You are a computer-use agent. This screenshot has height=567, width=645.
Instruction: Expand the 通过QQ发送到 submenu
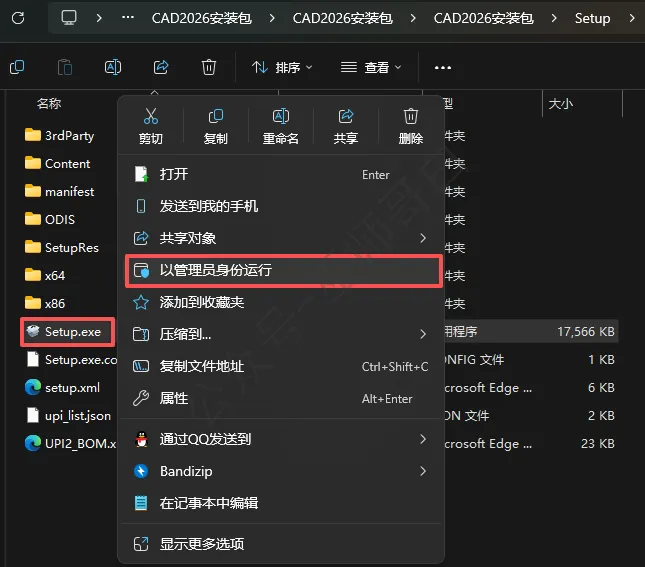tap(281, 439)
